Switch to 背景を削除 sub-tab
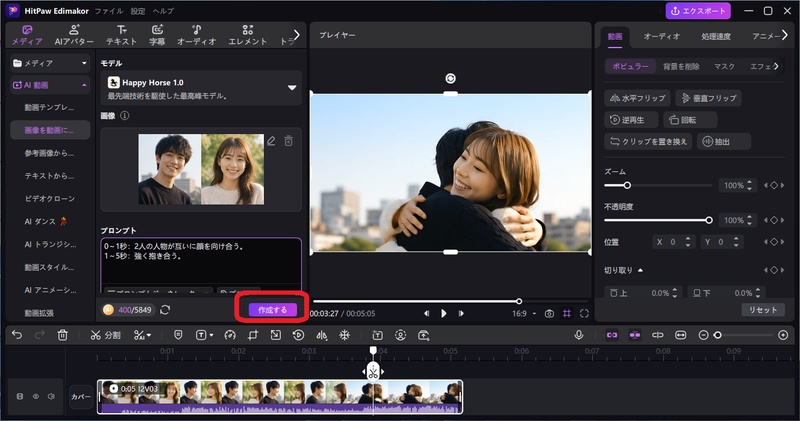Viewport: 800px width, 421px height. tap(681, 66)
